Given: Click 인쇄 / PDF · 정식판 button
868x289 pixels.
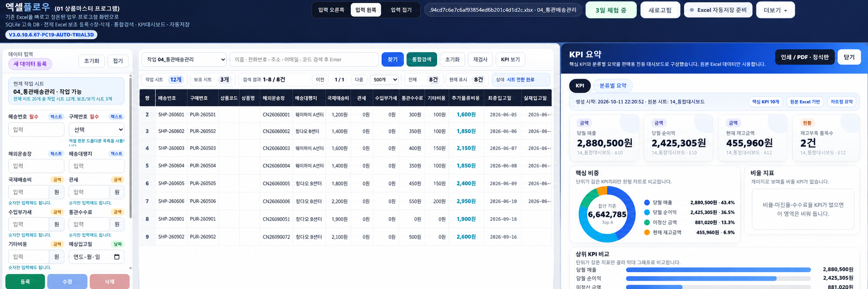Looking at the screenshot, I should (804, 57).
